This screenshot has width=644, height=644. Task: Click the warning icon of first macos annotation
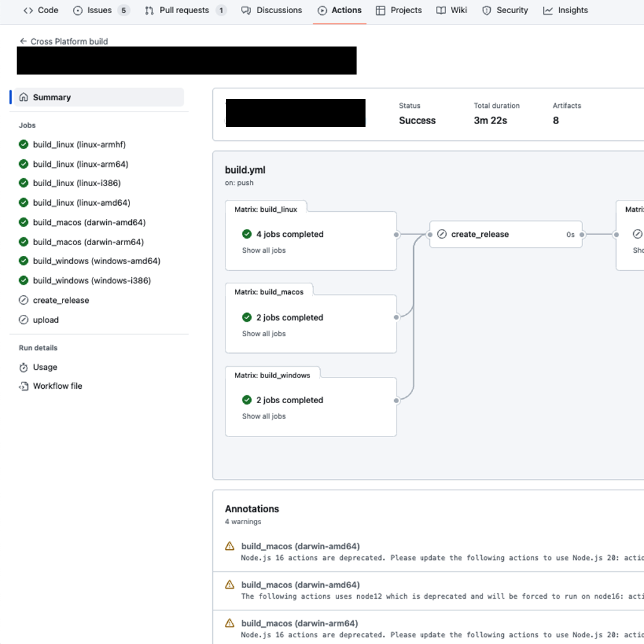[230, 546]
